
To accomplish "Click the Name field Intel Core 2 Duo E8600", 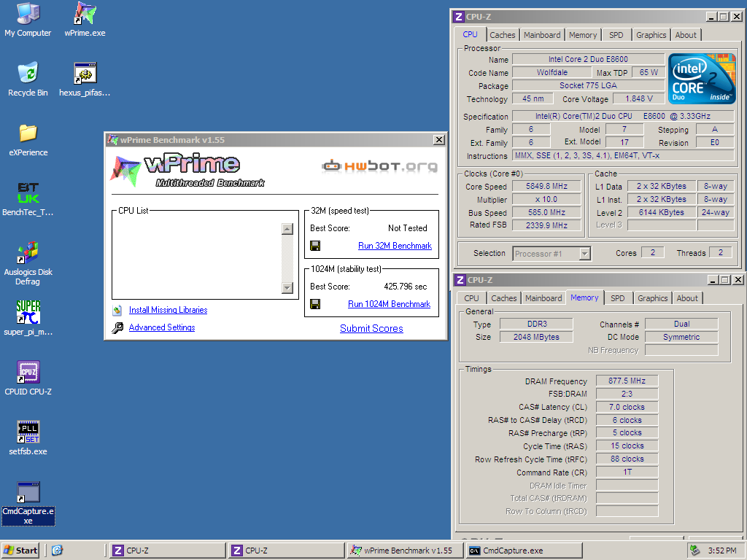I will tap(588, 59).
